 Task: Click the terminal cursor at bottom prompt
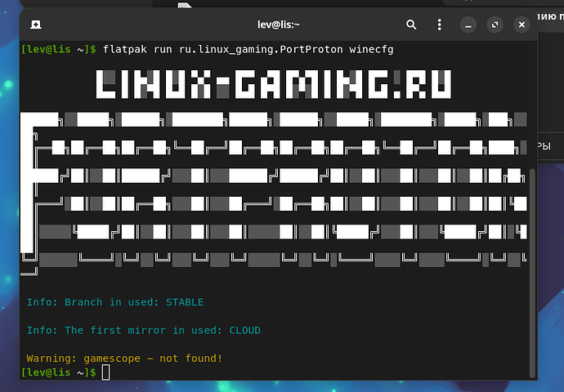click(105, 372)
